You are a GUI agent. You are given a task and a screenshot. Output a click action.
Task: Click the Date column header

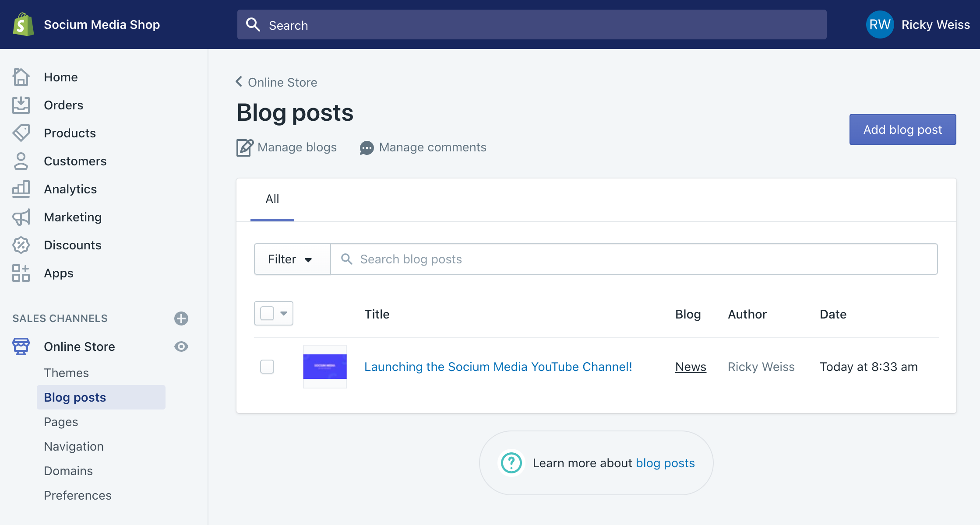(x=833, y=314)
